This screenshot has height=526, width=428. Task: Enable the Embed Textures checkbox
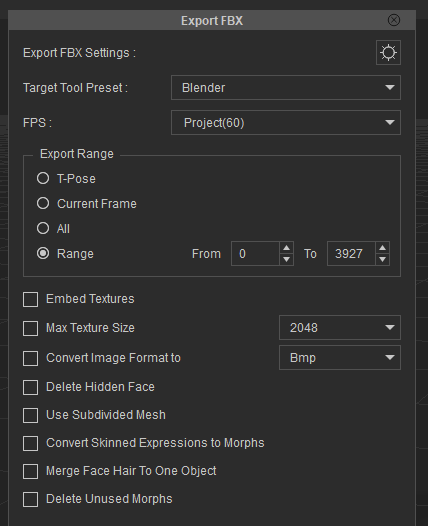pos(31,299)
